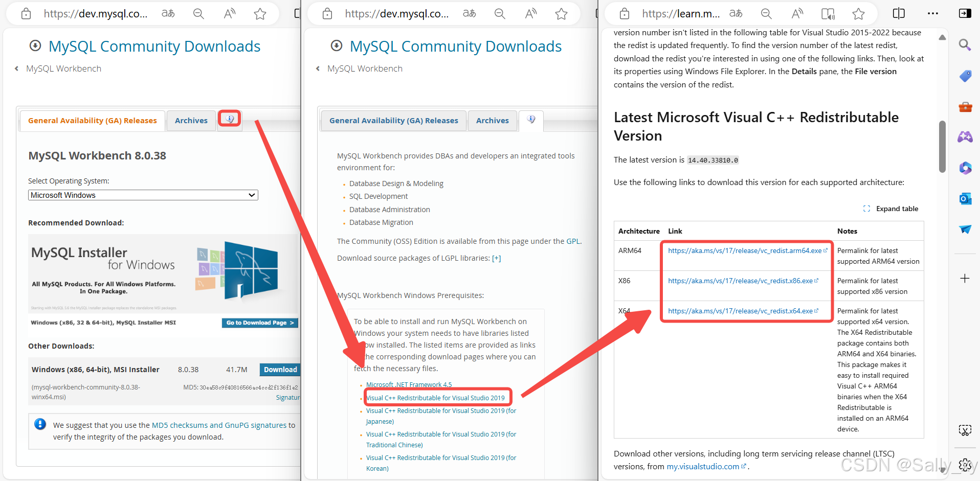The image size is (980, 481).
Task: Favorite the page in the first browser window
Action: [260, 14]
